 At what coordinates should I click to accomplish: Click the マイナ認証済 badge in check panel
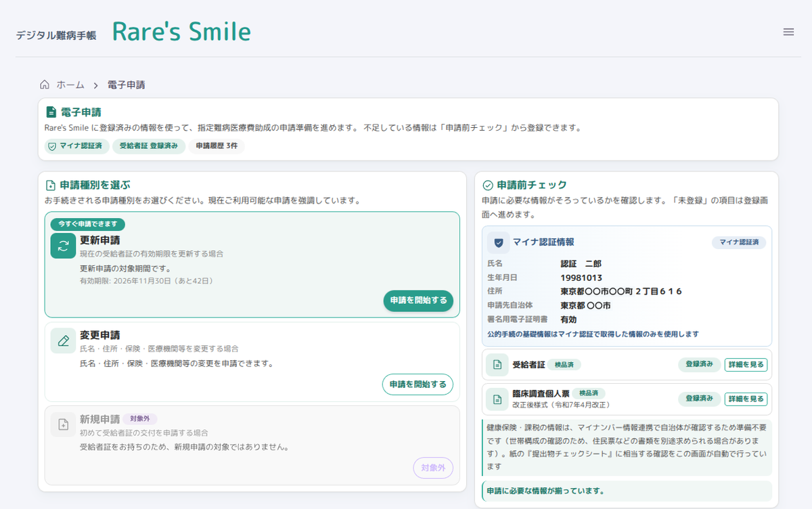coord(739,242)
